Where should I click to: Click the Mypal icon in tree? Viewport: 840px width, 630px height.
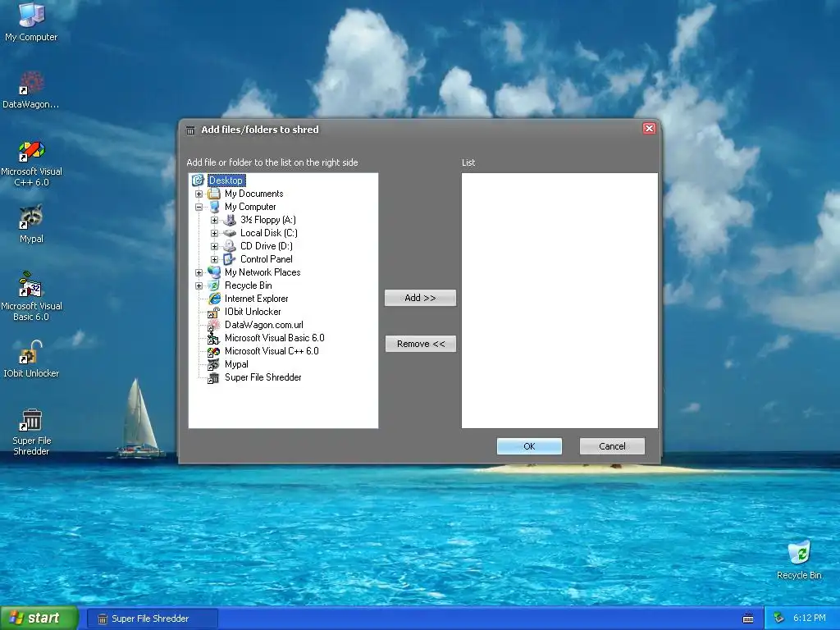coord(214,364)
